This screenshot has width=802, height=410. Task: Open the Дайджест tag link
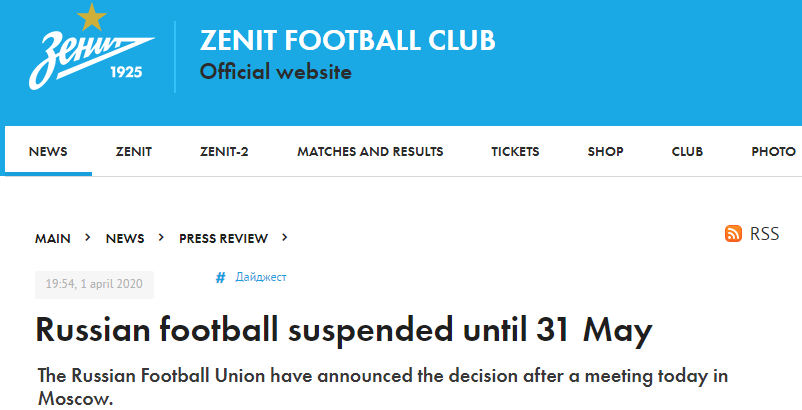(261, 277)
